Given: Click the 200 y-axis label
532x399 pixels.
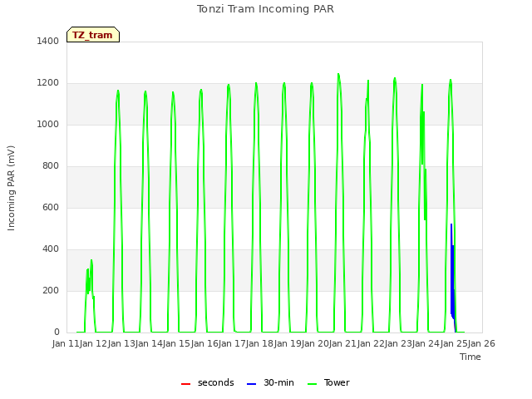Looking at the screenshot, I should (x=51, y=291).
